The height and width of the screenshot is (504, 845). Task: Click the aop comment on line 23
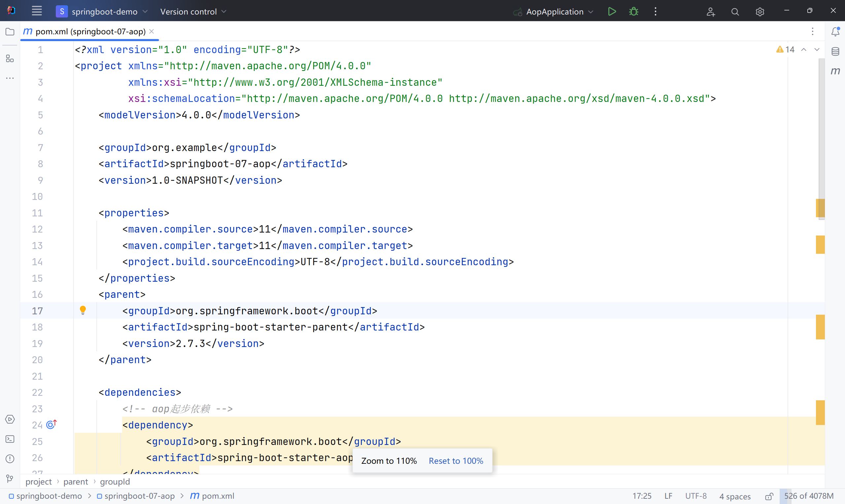178,409
